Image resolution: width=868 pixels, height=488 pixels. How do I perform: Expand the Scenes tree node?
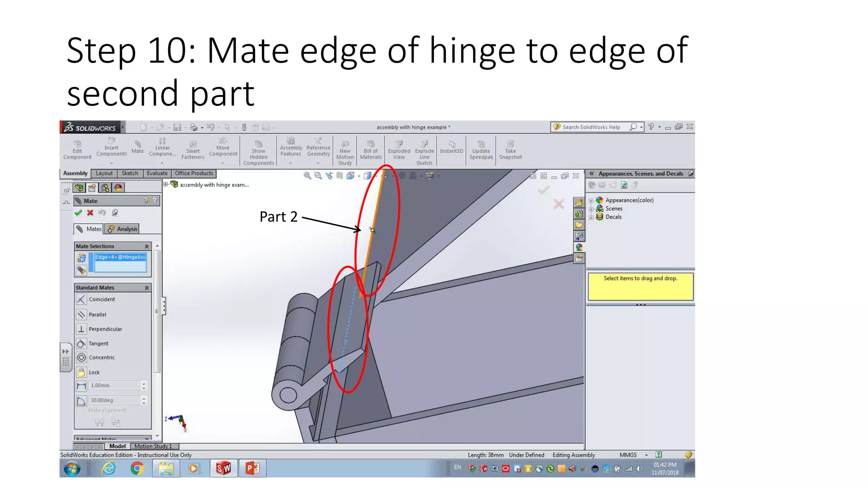pos(591,209)
